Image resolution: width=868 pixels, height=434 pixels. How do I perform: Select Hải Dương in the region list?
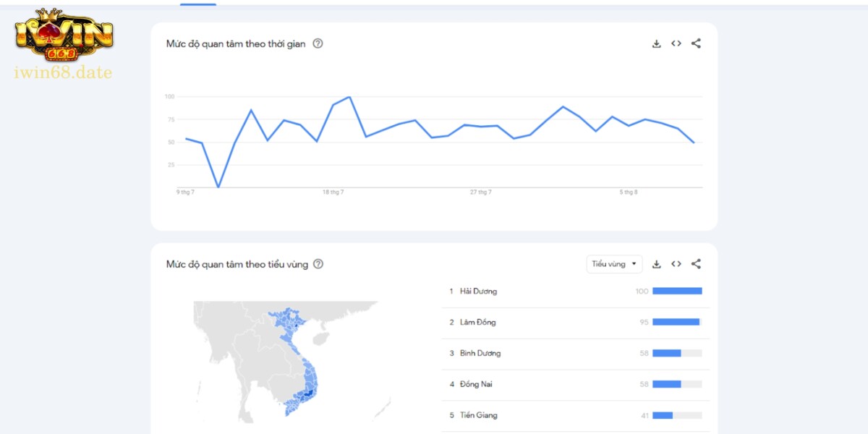478,292
